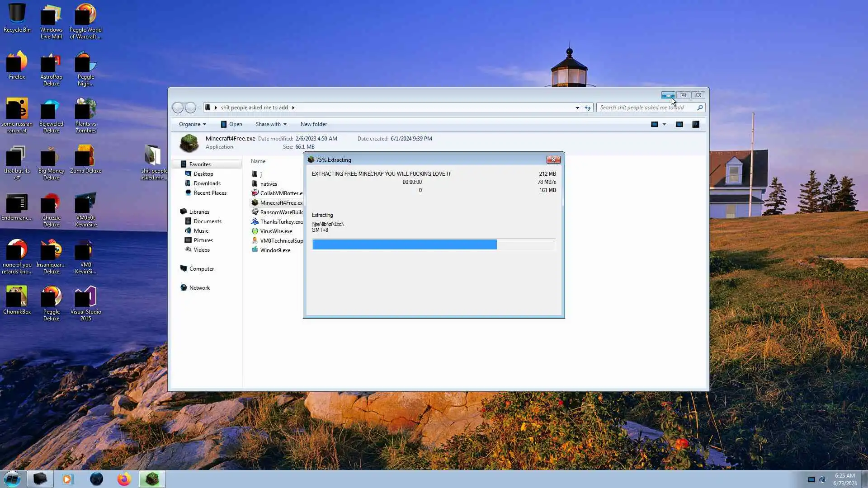This screenshot has height=488, width=868.
Task: Open the Organize dropdown menu
Action: [192, 124]
